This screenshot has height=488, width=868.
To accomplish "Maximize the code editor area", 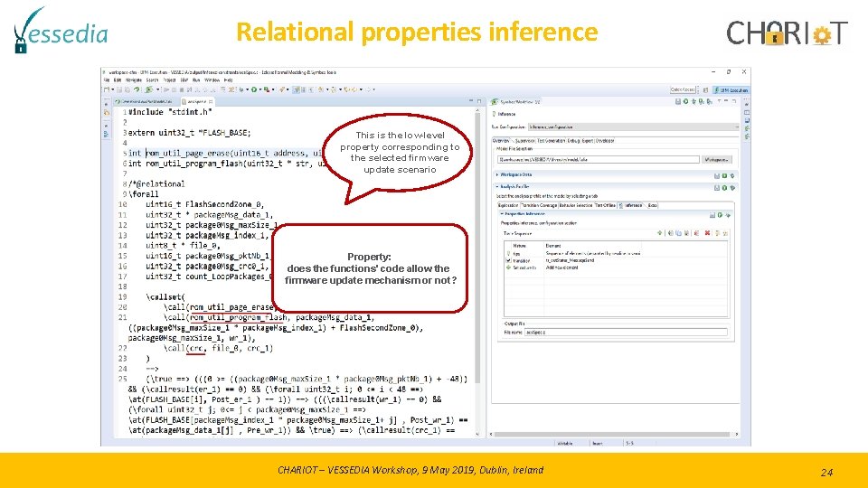I will pyautogui.click(x=479, y=100).
